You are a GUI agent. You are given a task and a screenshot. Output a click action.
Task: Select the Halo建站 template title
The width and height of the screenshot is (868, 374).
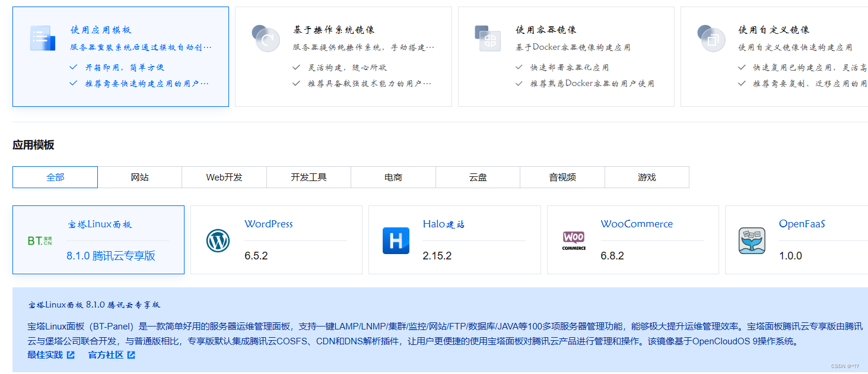[444, 224]
